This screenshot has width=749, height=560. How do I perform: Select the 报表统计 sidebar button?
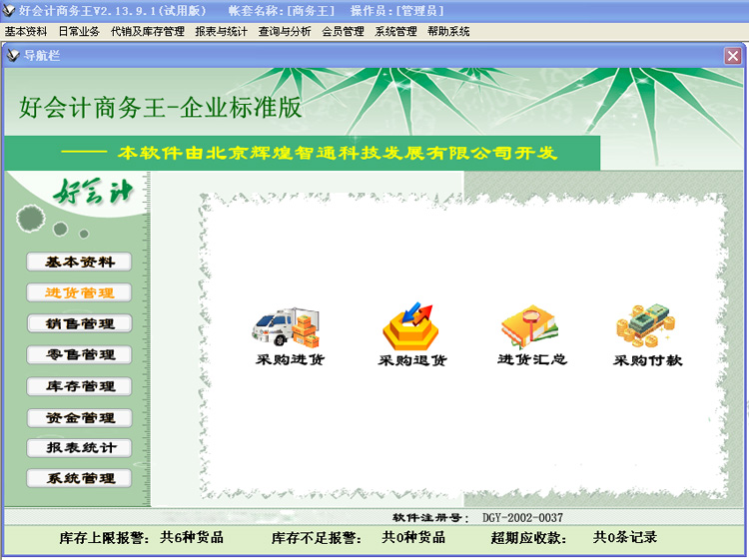pos(79,448)
